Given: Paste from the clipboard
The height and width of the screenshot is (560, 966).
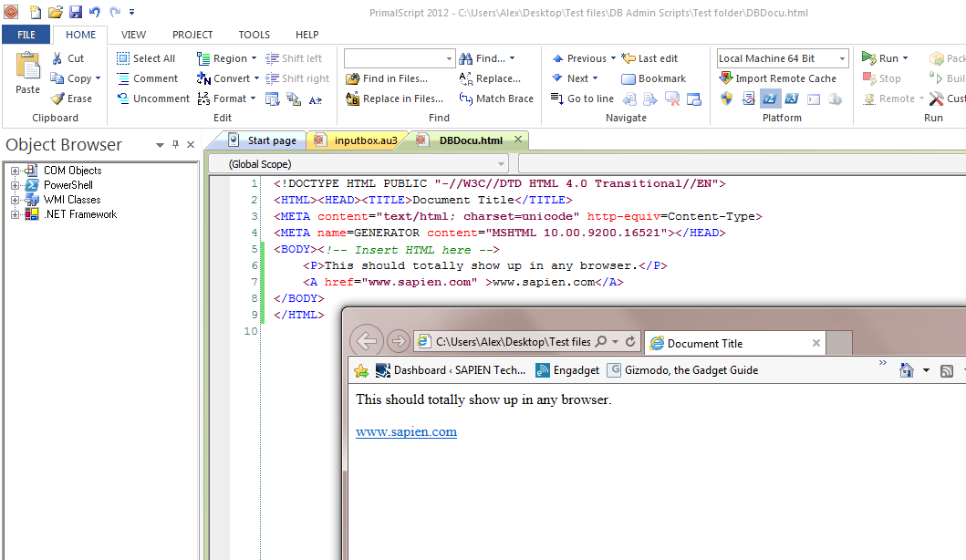Looking at the screenshot, I should [27, 73].
